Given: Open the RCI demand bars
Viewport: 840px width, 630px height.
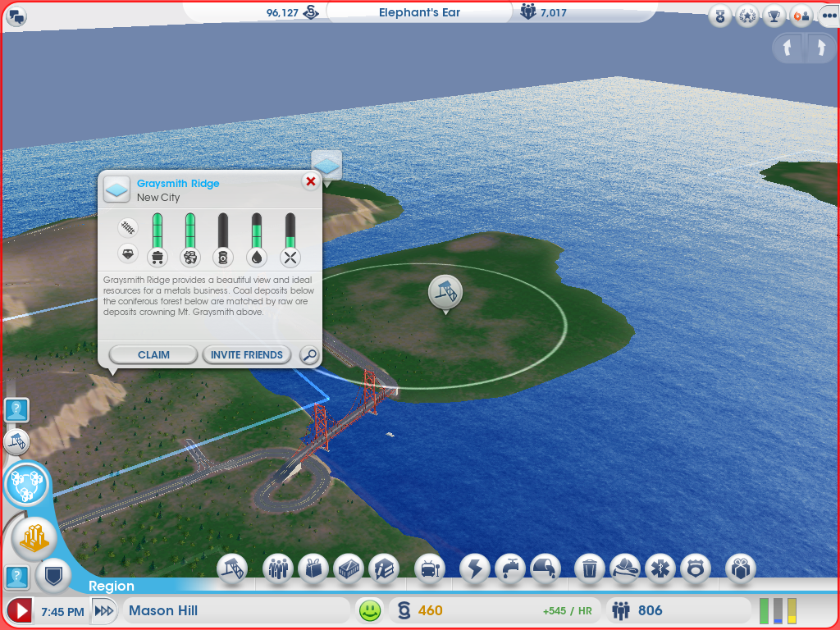Looking at the screenshot, I should pyautogui.click(x=778, y=610).
